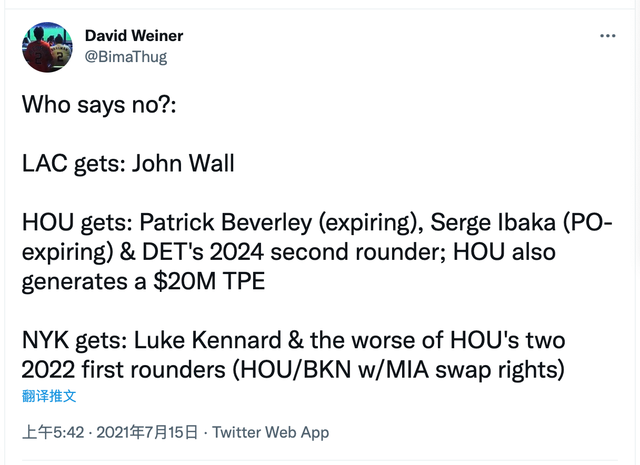Open the Twitter Web App source link
Image resolution: width=640 pixels, height=465 pixels.
[x=271, y=433]
